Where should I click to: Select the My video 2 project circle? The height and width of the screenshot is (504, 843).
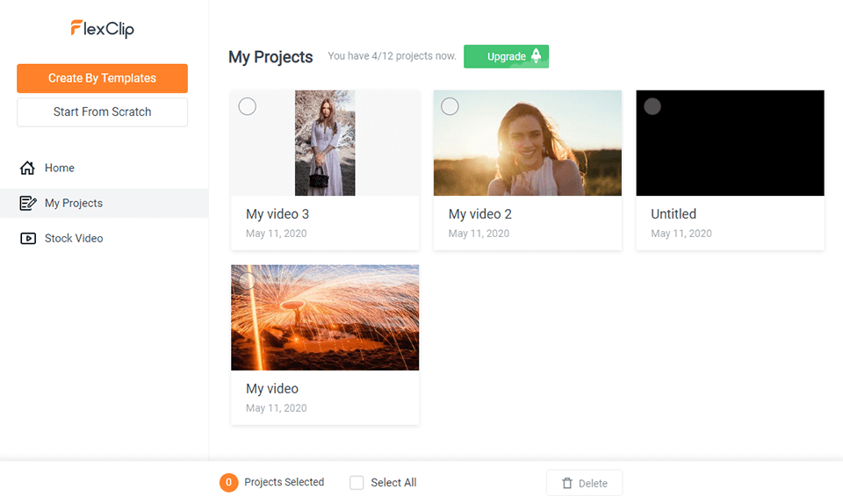(450, 106)
